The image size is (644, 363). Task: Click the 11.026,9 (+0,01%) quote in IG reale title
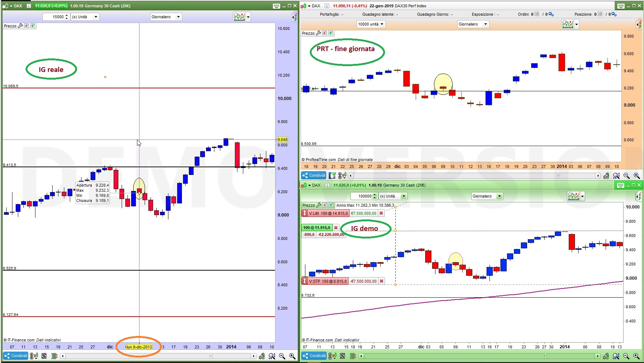coord(51,6)
